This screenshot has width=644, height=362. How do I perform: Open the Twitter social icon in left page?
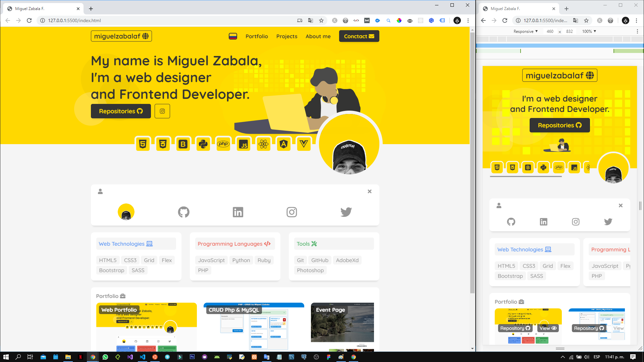click(x=346, y=212)
